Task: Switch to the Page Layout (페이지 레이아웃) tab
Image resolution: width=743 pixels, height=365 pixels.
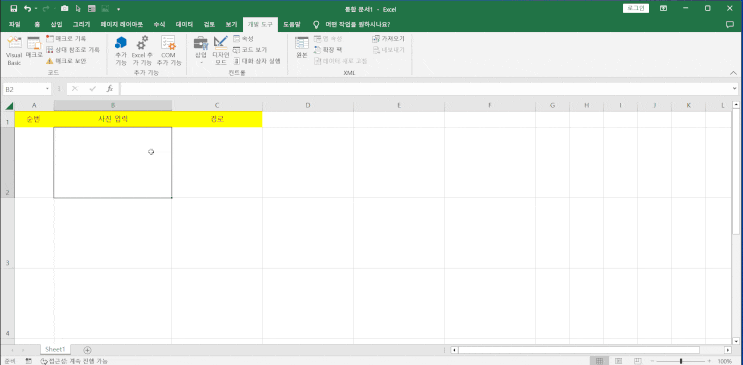Action: pyautogui.click(x=121, y=24)
